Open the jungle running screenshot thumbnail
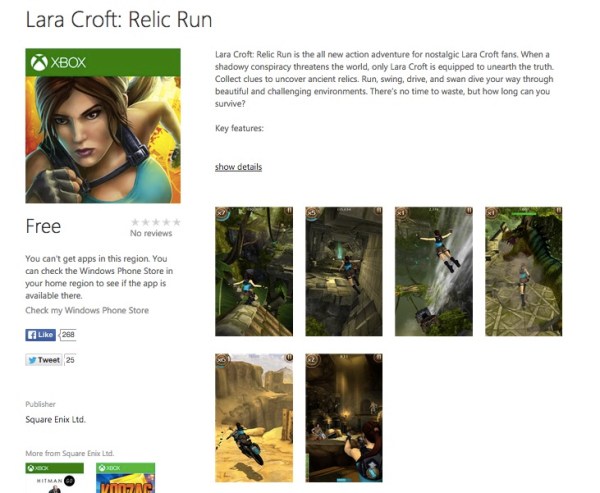This screenshot has height=493, width=600. click(254, 271)
